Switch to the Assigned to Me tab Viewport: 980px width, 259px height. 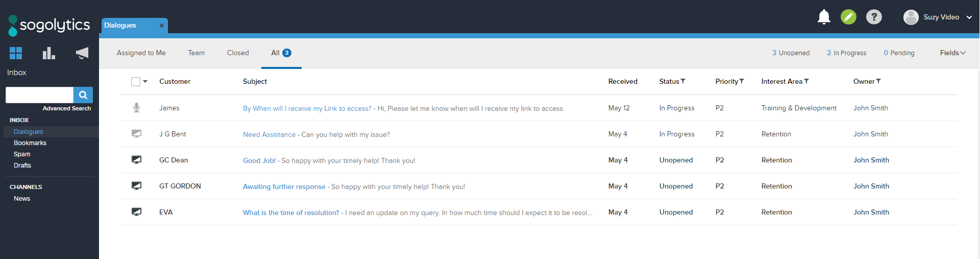141,53
